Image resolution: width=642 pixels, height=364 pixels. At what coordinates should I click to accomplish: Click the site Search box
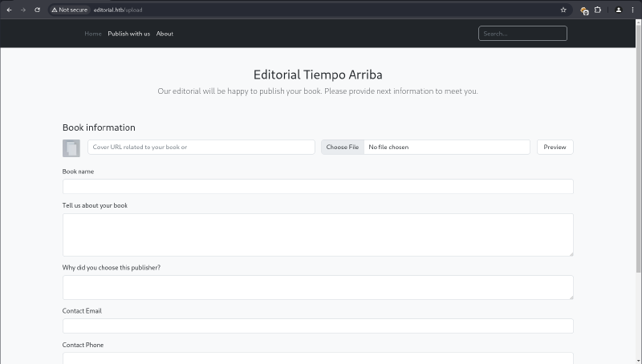click(522, 34)
